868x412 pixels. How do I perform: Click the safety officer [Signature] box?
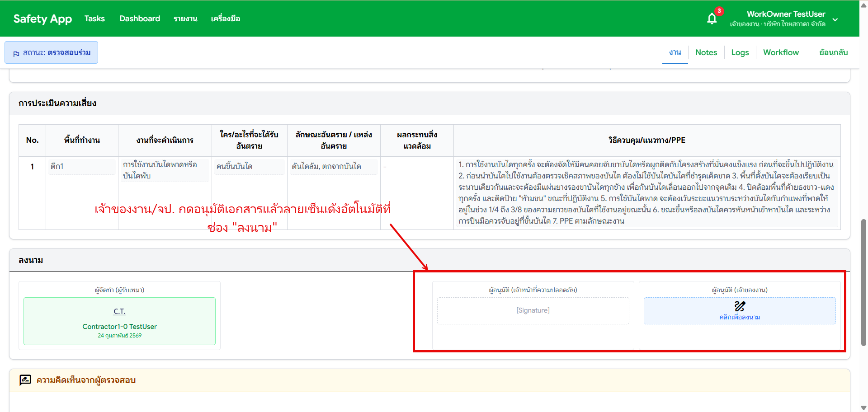tap(533, 310)
